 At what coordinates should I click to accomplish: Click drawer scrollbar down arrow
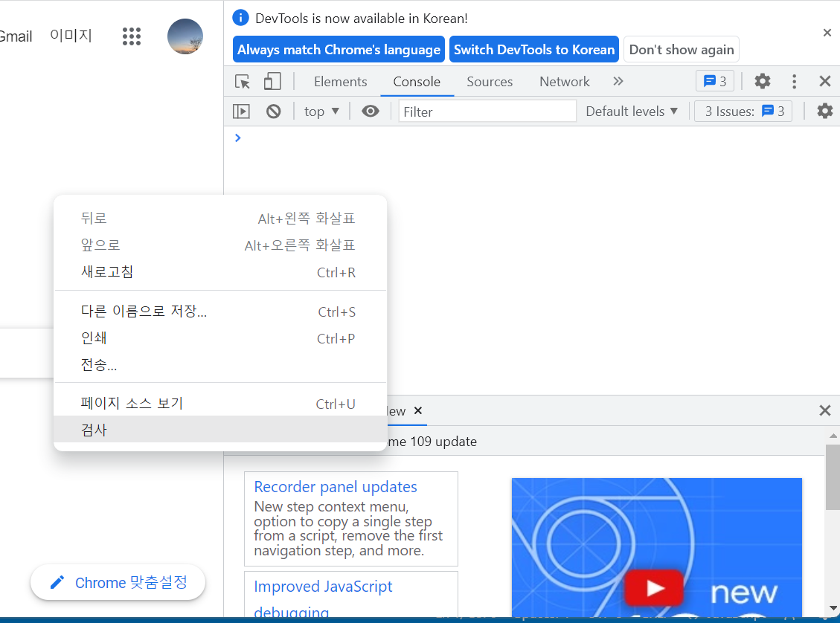point(833,608)
